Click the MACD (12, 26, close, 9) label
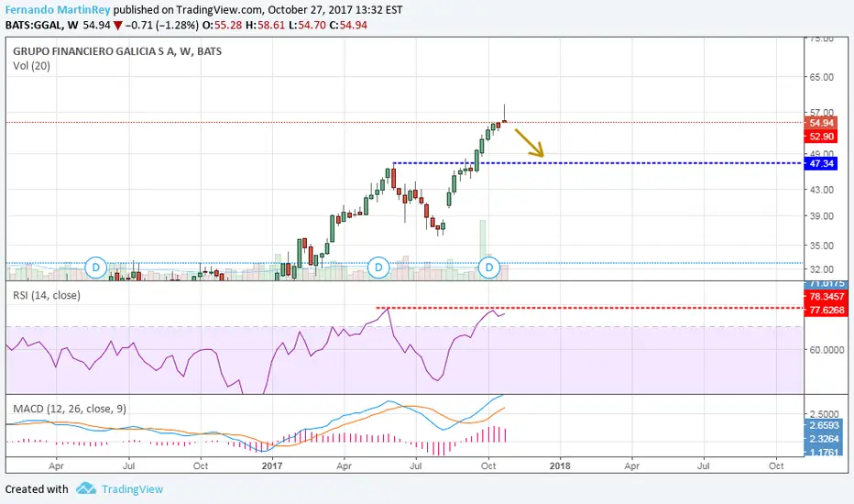Image resolution: width=854 pixels, height=504 pixels. (70, 409)
